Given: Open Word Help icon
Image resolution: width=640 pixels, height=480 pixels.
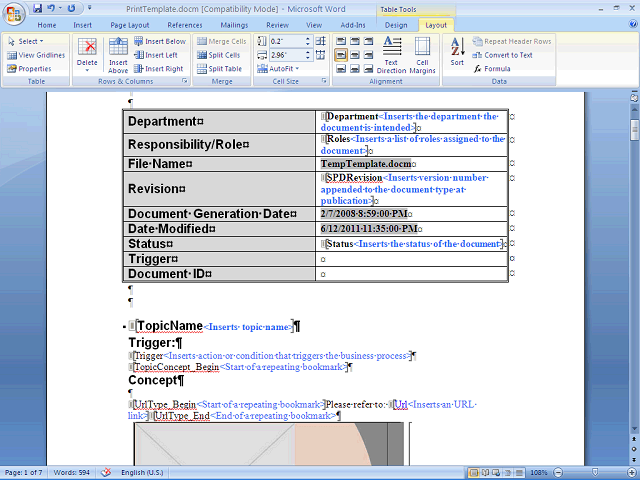Looking at the screenshot, I should pyautogui.click(x=633, y=24).
